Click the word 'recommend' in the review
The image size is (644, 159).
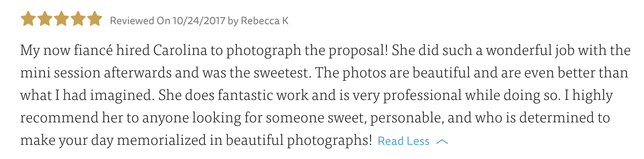(51, 118)
